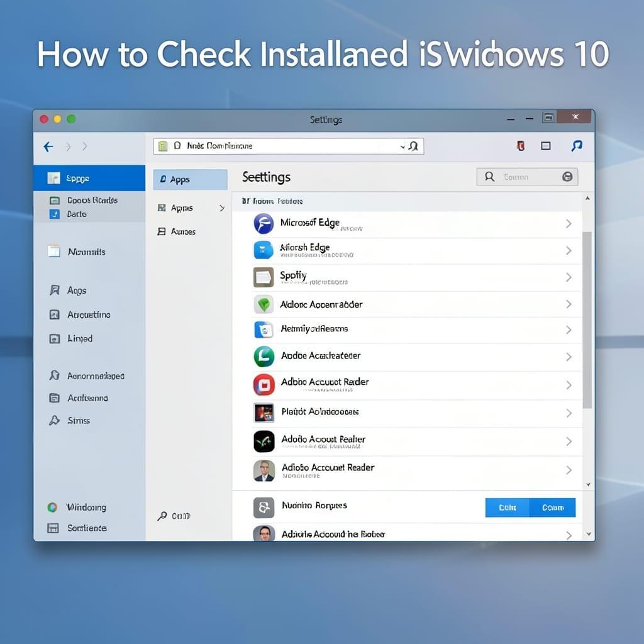The width and height of the screenshot is (644, 644).
Task: Click the scrollbar up arrow
Action: point(588,198)
